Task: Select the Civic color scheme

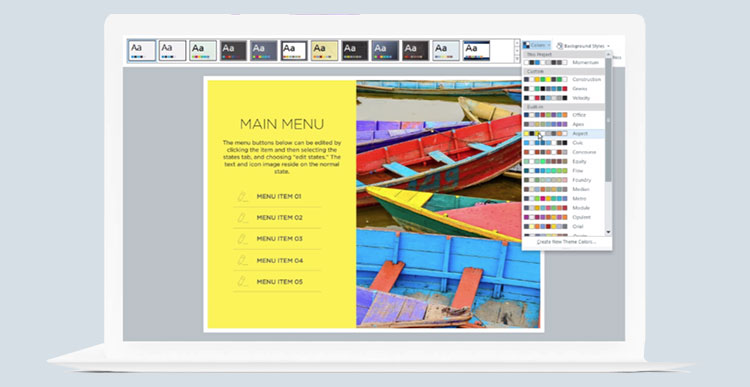Action: pos(563,143)
